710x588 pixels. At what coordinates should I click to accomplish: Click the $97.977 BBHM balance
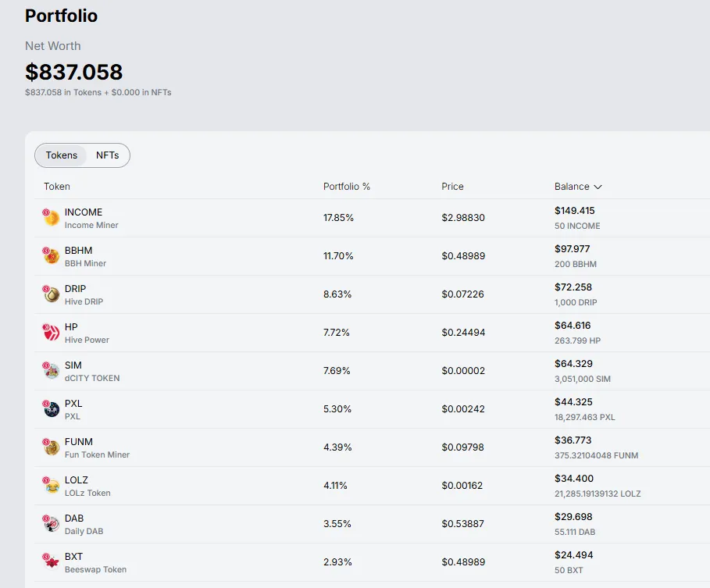click(x=573, y=249)
